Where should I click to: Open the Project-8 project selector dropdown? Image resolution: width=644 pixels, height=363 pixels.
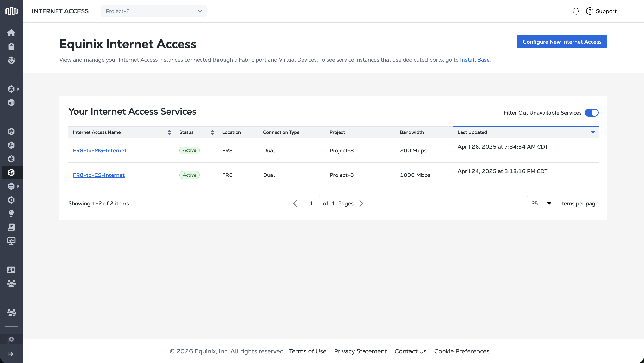[154, 11]
